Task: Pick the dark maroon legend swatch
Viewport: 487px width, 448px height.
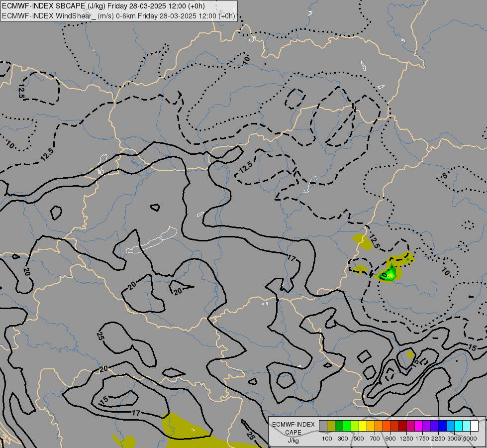Action: point(402,426)
